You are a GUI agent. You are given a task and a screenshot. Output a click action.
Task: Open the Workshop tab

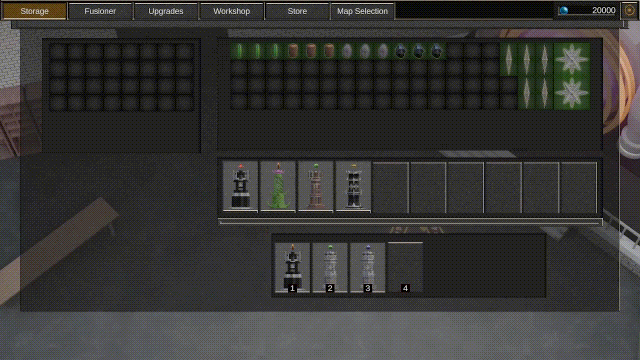[x=231, y=11]
